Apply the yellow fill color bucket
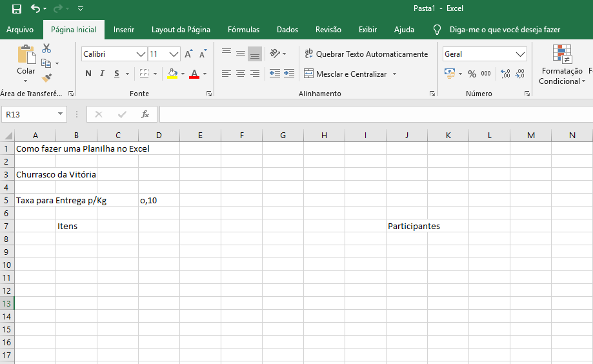 (x=172, y=74)
